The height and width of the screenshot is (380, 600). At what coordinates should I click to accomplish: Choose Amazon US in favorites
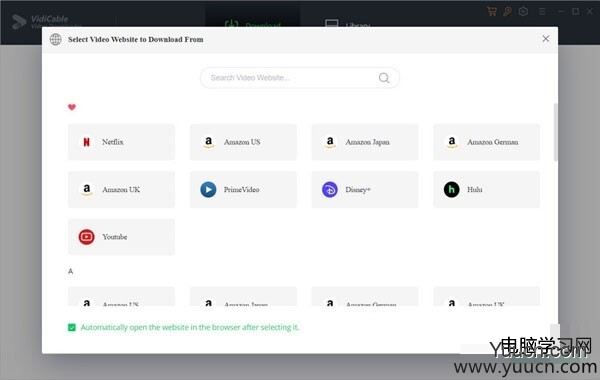click(x=243, y=142)
